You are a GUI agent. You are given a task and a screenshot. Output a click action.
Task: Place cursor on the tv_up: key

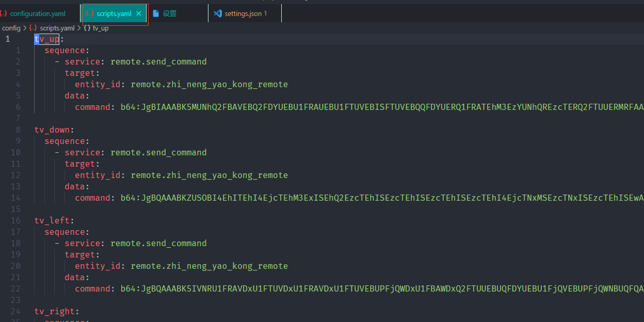point(49,39)
